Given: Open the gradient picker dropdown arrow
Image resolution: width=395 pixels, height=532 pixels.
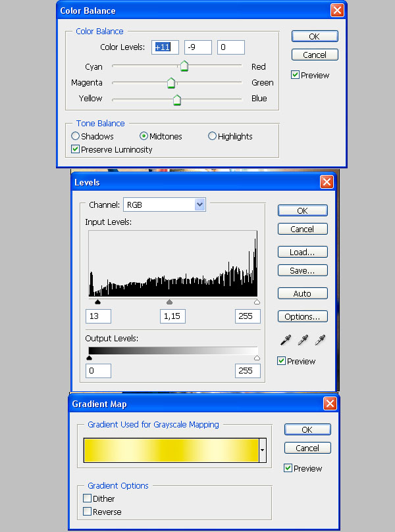Looking at the screenshot, I should click(262, 450).
